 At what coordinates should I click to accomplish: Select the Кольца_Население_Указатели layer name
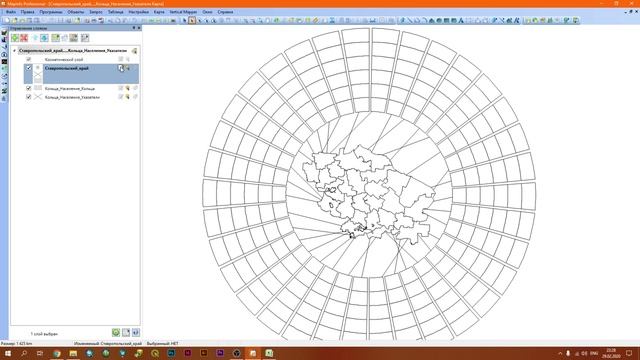[x=72, y=97]
